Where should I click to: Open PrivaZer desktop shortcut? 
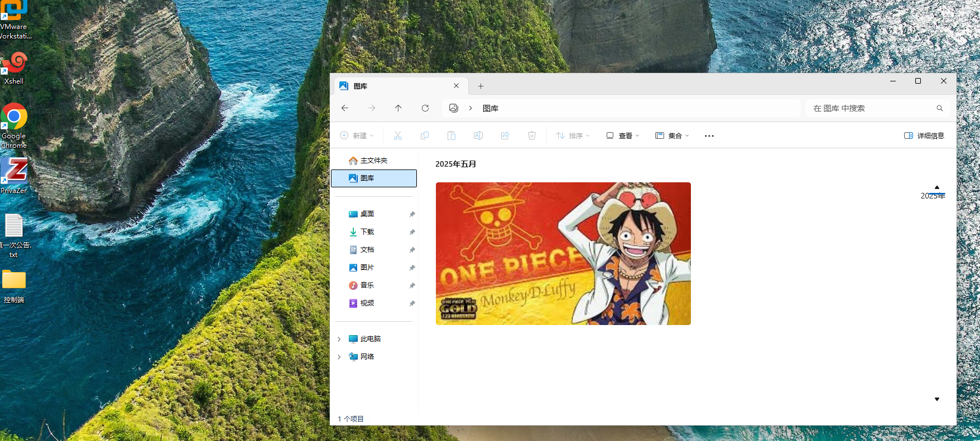14,176
